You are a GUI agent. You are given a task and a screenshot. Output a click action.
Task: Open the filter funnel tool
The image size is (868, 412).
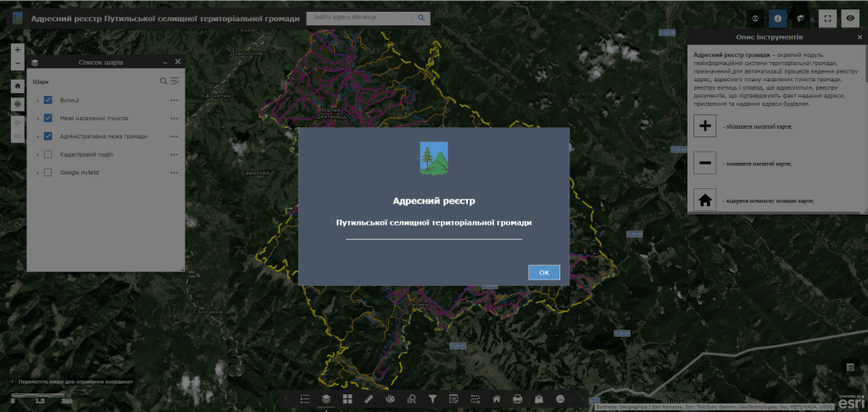[433, 398]
